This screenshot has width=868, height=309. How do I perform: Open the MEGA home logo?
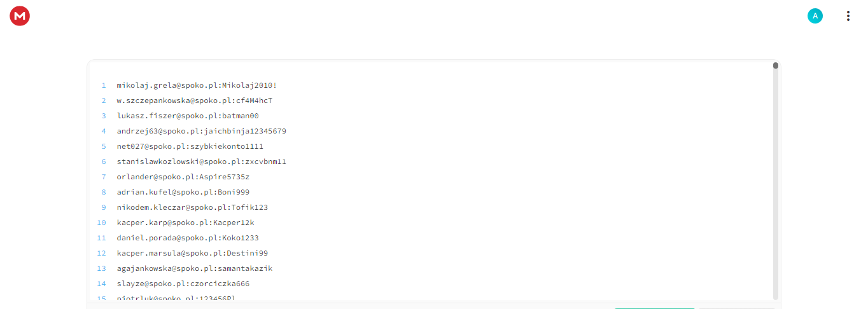click(x=20, y=16)
